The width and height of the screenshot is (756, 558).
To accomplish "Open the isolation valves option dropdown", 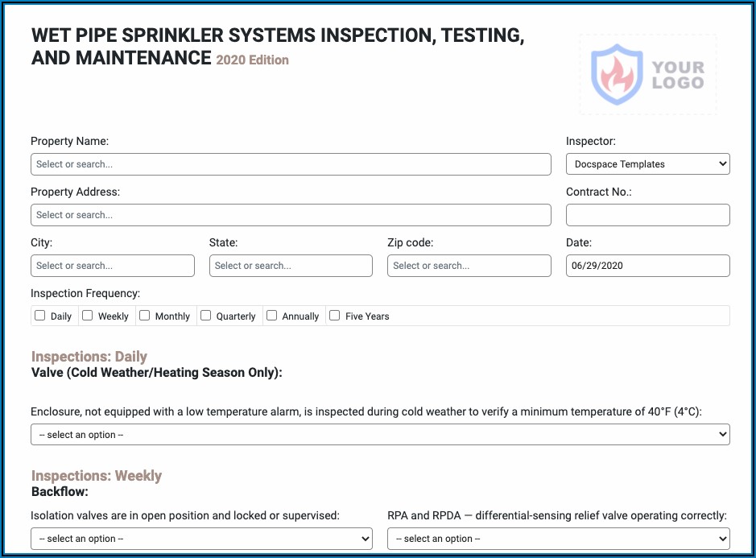I will coord(201,539).
